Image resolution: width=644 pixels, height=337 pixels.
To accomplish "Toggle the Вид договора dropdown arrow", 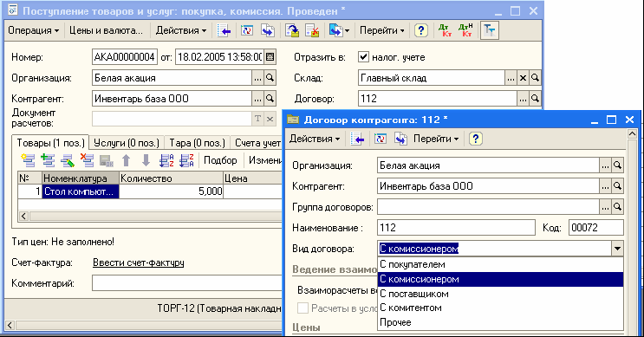I will coord(617,249).
